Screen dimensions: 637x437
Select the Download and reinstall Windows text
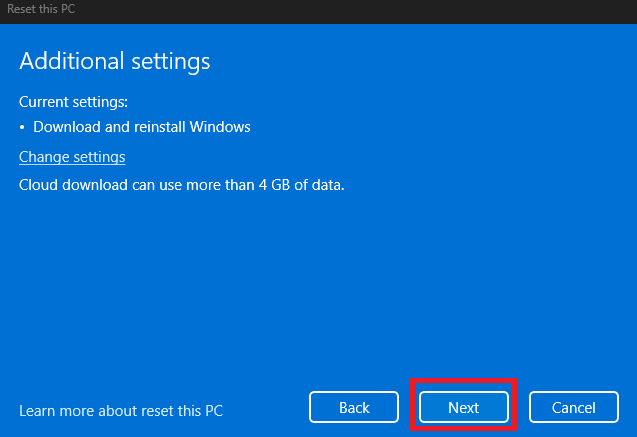(x=141, y=127)
